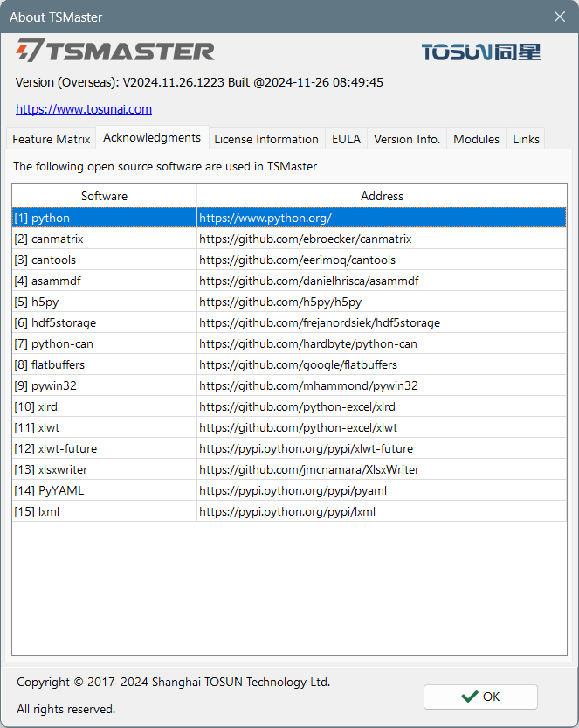The height and width of the screenshot is (728, 579).
Task: Open the Modules tab
Action: [477, 139]
